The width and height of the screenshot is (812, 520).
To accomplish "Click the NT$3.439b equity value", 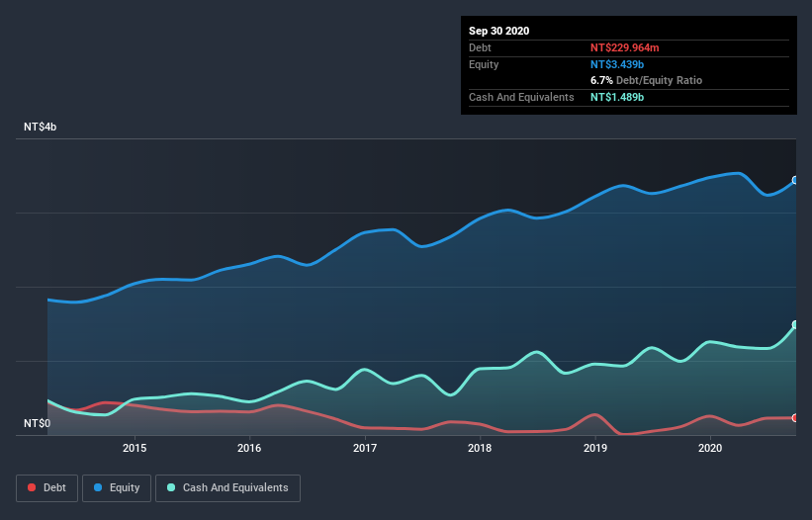I will point(617,64).
